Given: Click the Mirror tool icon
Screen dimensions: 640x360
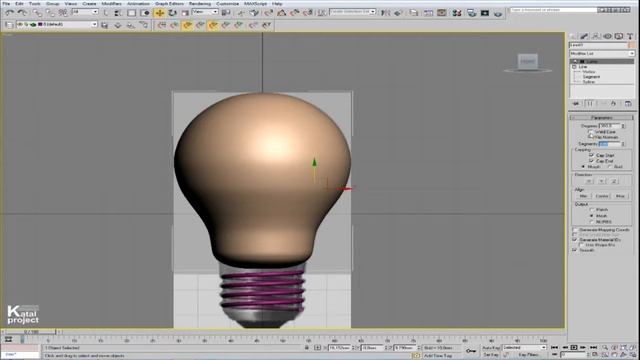Looking at the screenshot, I should 385,13.
